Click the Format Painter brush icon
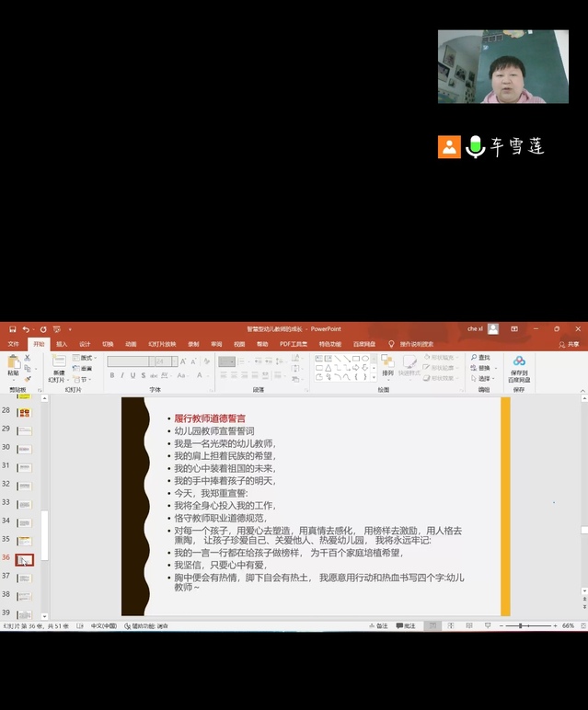Viewport: 588px width, 710px height. (29, 378)
